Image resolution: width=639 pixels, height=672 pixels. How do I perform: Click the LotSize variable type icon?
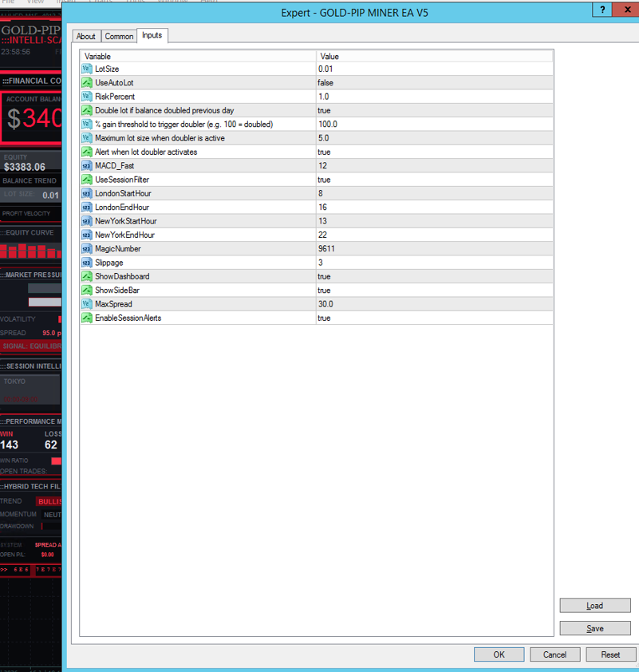87,69
